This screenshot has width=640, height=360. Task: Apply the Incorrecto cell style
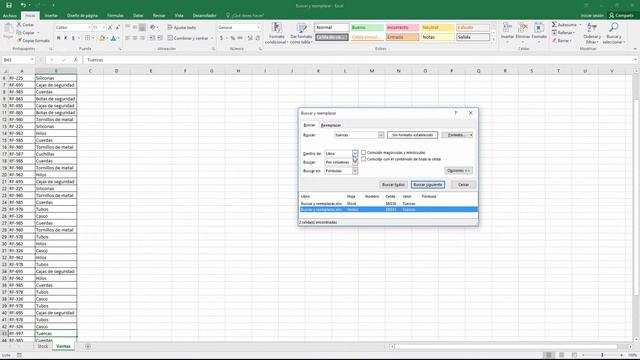[x=402, y=27]
